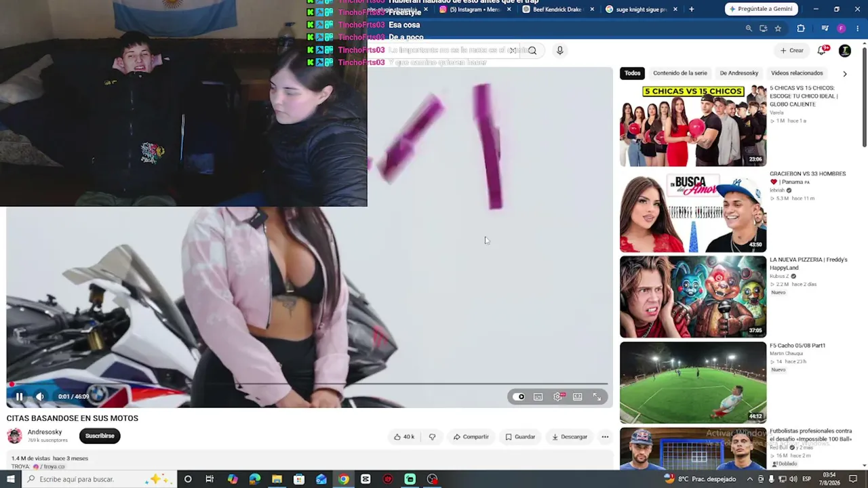Viewport: 868px width, 488px height.
Task: Open Chrome media controls icon
Action: click(x=825, y=28)
